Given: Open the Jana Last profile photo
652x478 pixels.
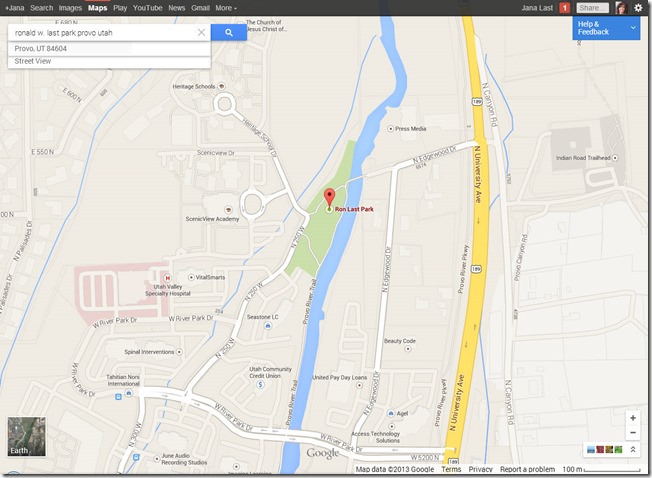Looking at the screenshot, I should (621, 7).
